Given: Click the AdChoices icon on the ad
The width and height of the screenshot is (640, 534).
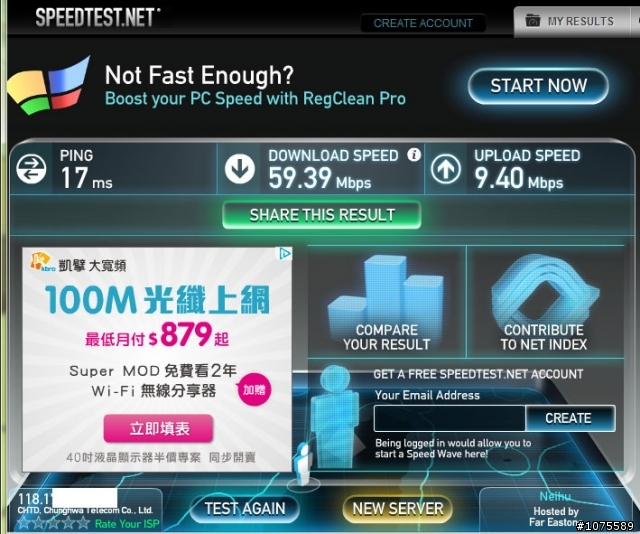Looking at the screenshot, I should click(x=285, y=254).
